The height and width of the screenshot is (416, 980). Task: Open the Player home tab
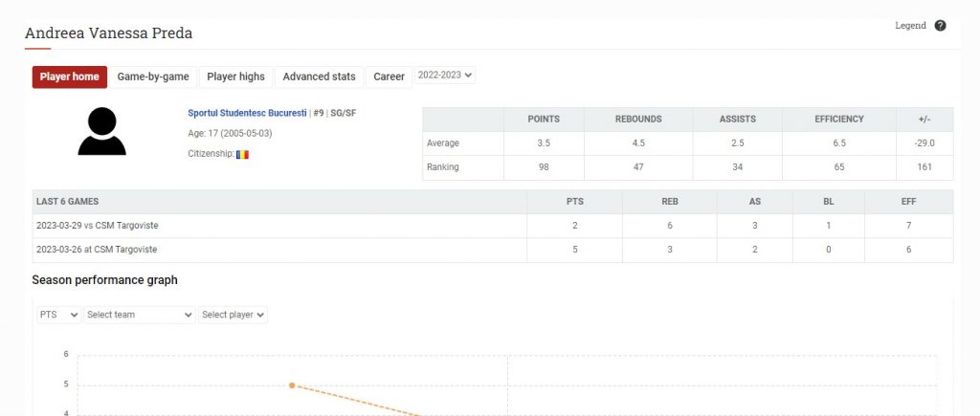click(70, 77)
